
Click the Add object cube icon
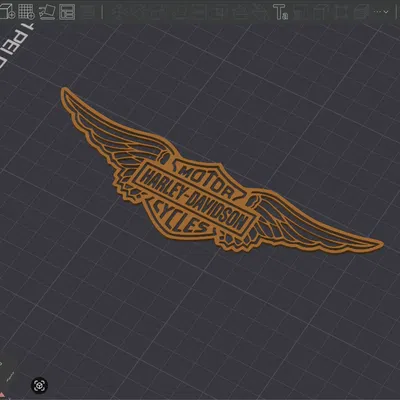click(7, 12)
